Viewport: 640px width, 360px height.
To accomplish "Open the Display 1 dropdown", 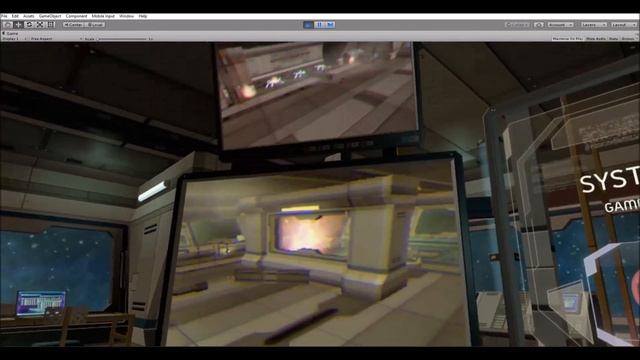I will click(x=14, y=39).
